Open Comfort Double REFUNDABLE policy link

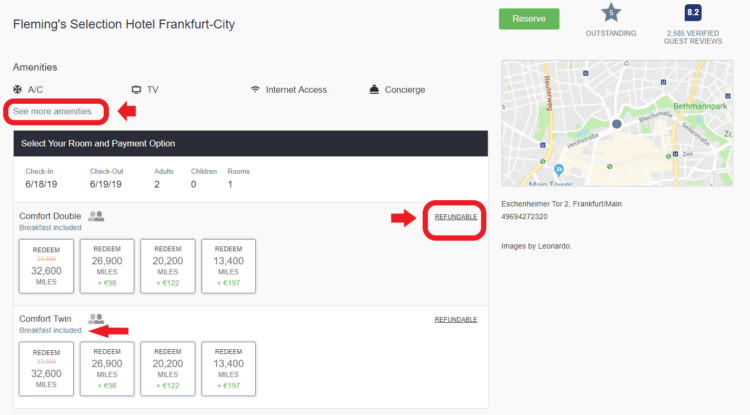456,217
